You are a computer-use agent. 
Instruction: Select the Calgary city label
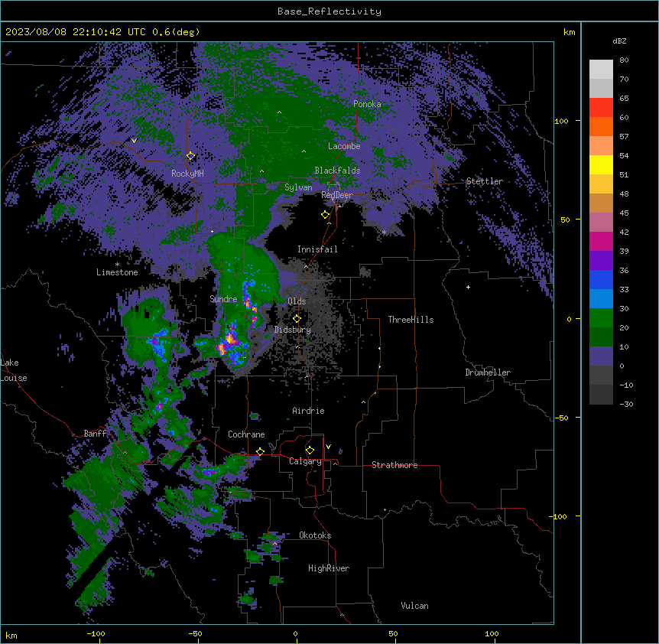click(305, 461)
